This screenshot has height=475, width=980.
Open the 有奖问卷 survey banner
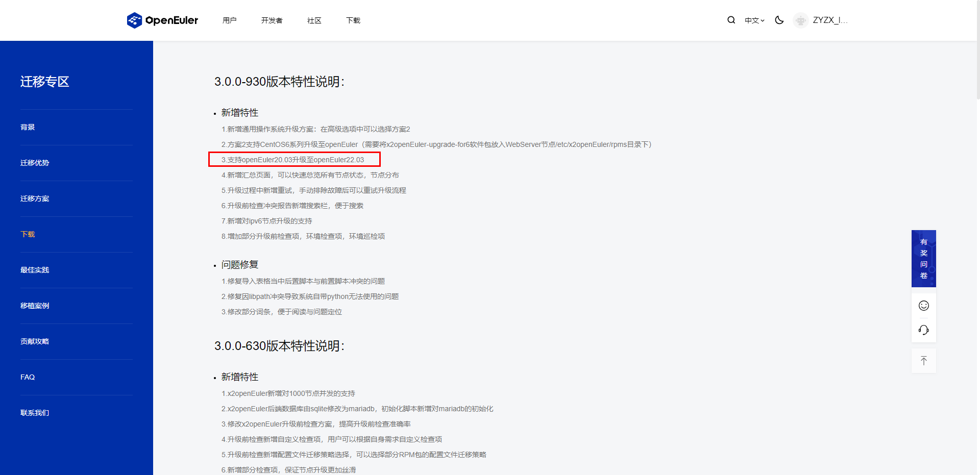point(923,259)
